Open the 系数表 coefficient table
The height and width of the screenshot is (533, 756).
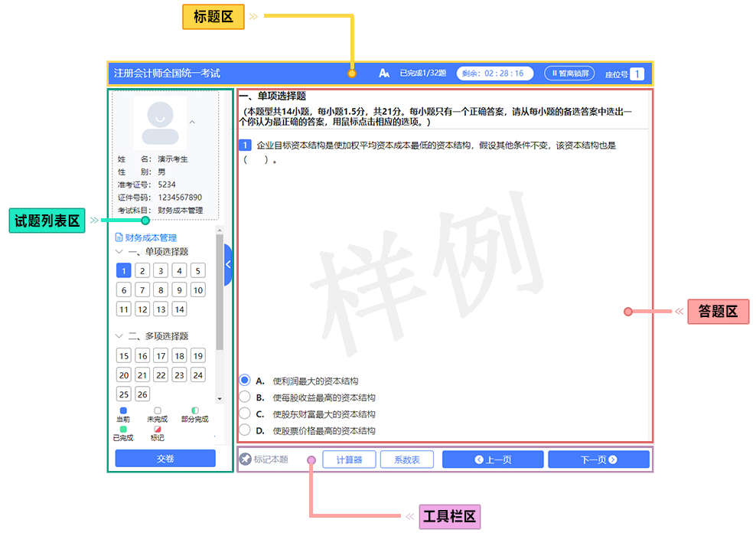coord(406,459)
